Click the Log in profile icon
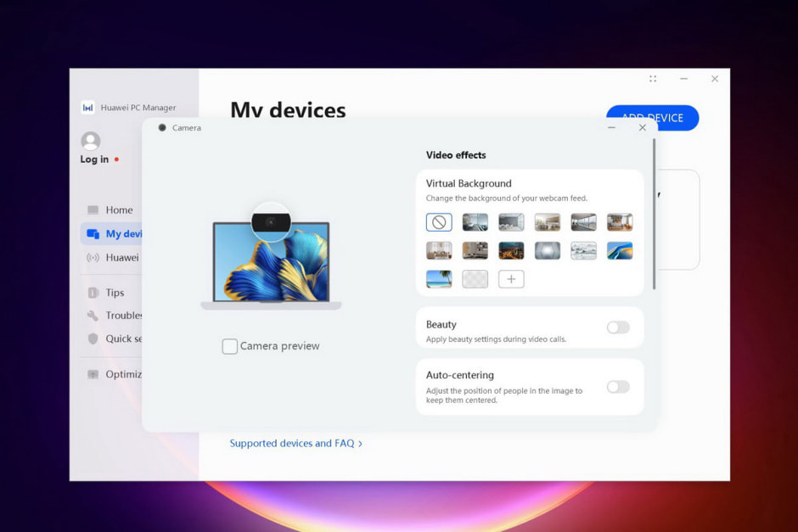The image size is (798, 532). click(x=92, y=141)
